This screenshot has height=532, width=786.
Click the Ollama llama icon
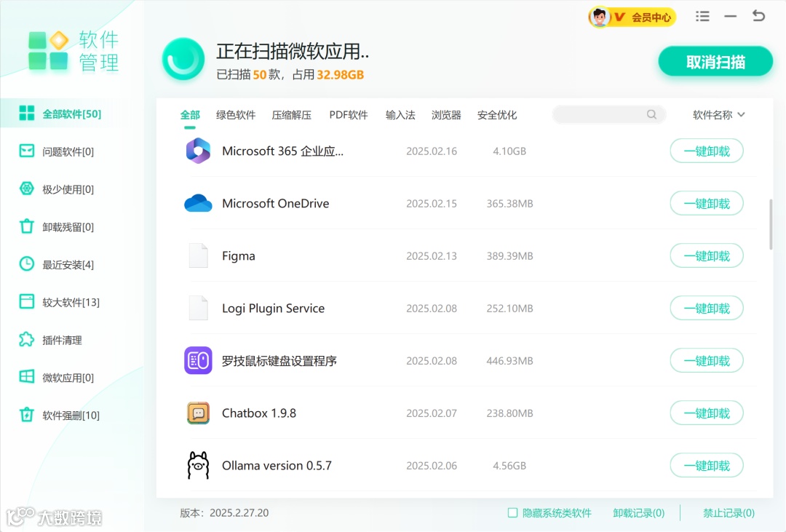198,465
